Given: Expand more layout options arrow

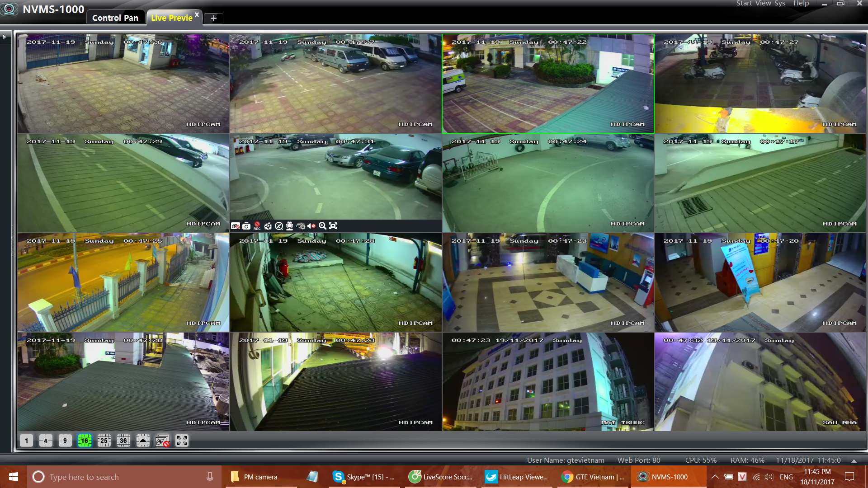Looking at the screenshot, I should click(x=143, y=441).
